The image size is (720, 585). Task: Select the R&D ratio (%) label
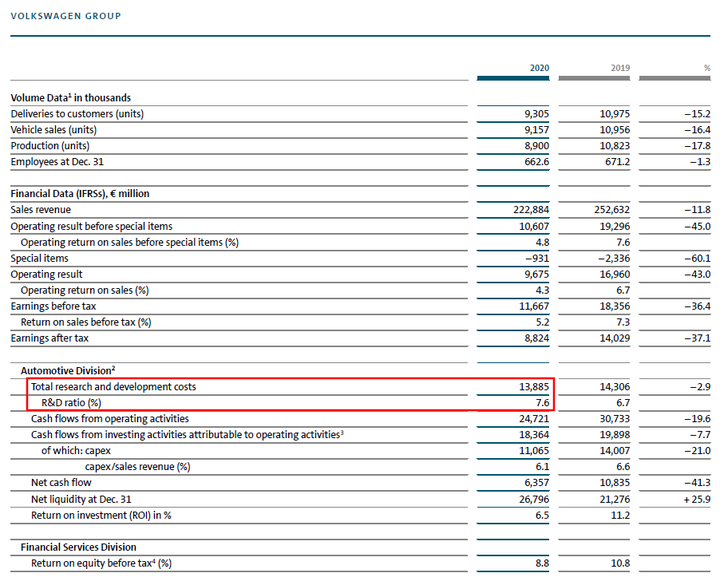coord(71,403)
